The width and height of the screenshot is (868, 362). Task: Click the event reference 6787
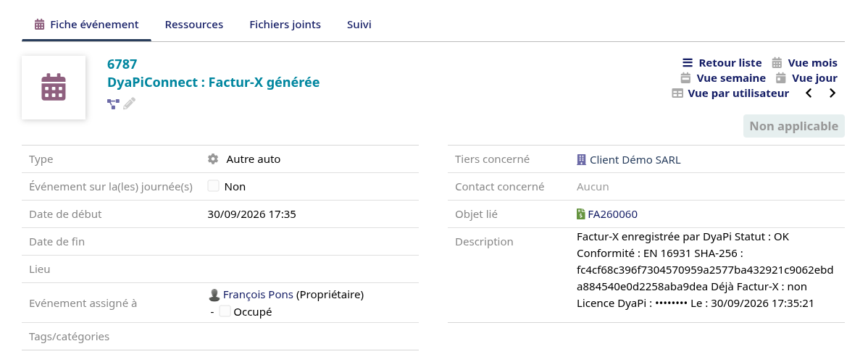(122, 64)
